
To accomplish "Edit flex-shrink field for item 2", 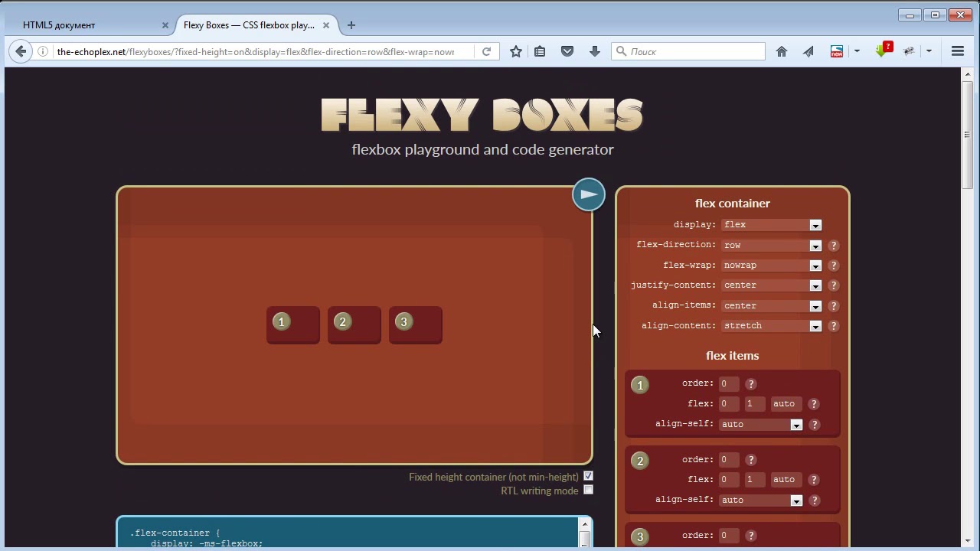I will tap(755, 480).
